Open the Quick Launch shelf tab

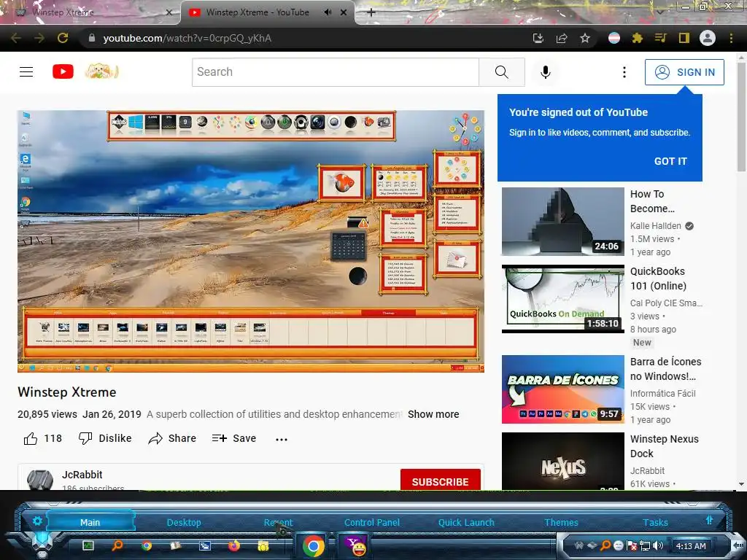(466, 522)
